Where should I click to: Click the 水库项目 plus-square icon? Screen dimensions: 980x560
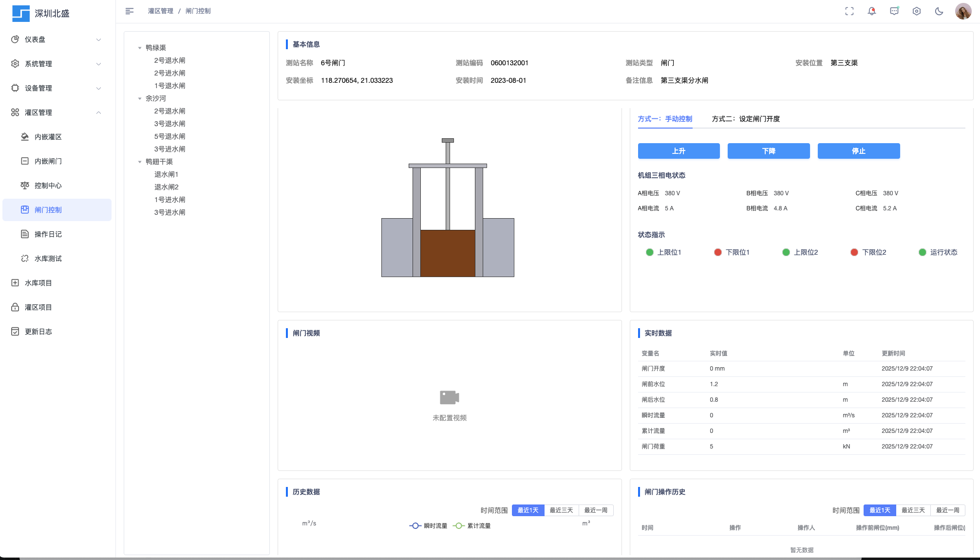15,283
